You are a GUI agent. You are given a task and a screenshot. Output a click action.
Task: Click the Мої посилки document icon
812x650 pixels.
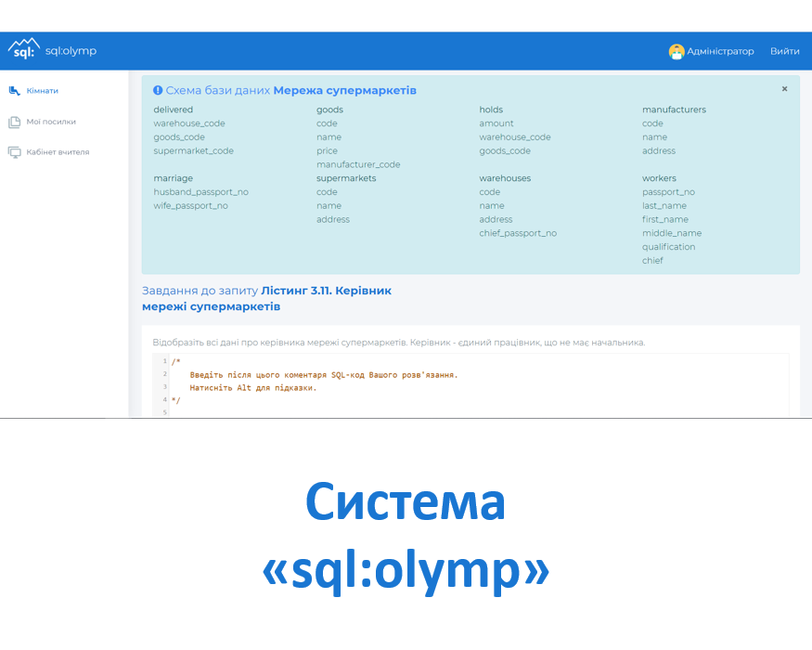click(x=14, y=122)
